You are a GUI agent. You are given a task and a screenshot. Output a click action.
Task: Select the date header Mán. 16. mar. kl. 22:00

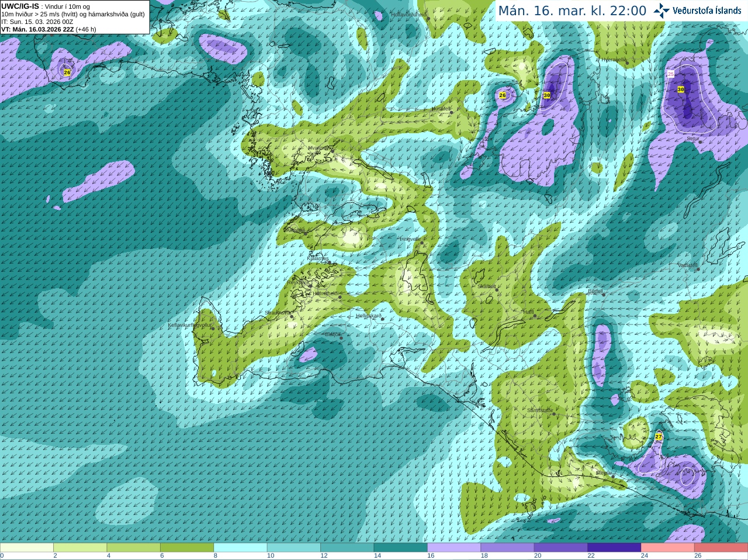pos(572,11)
